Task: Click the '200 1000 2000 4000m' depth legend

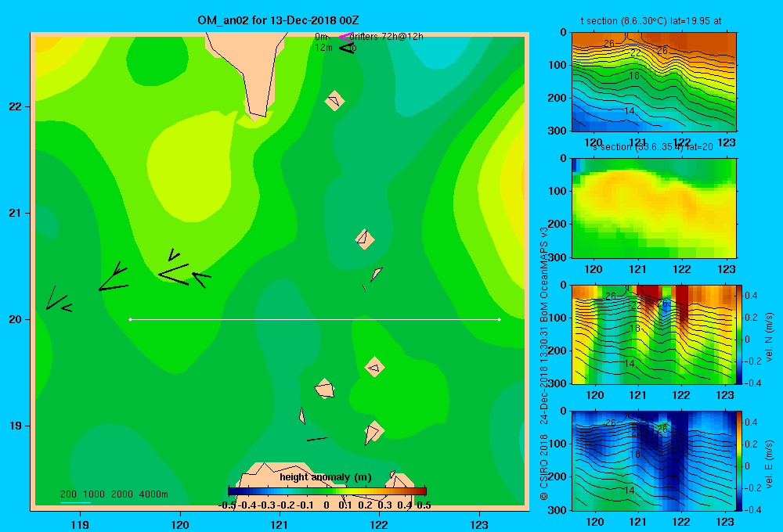Action: pos(114,494)
